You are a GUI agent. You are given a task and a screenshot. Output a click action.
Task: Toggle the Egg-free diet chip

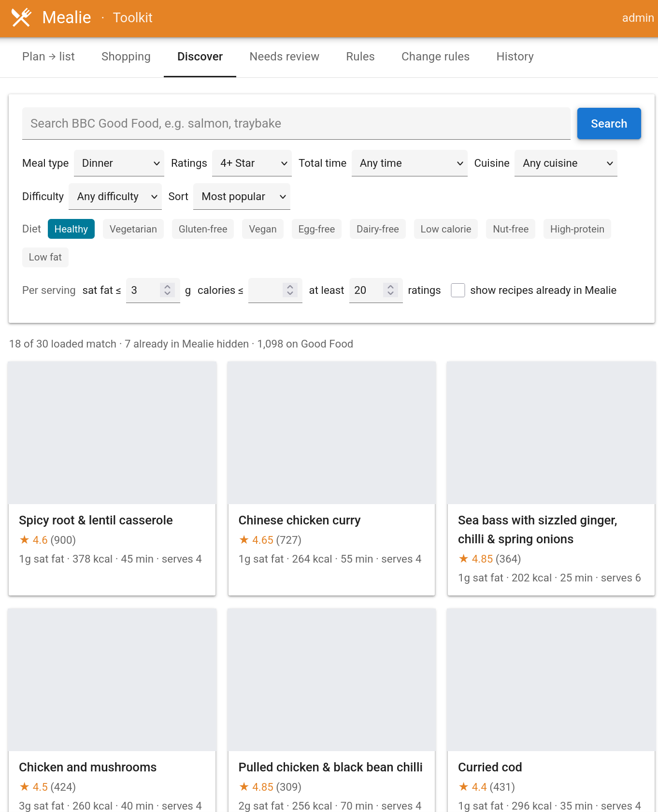(x=316, y=229)
